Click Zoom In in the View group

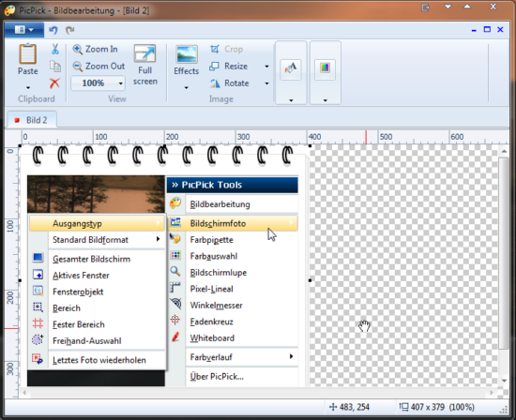click(x=95, y=49)
